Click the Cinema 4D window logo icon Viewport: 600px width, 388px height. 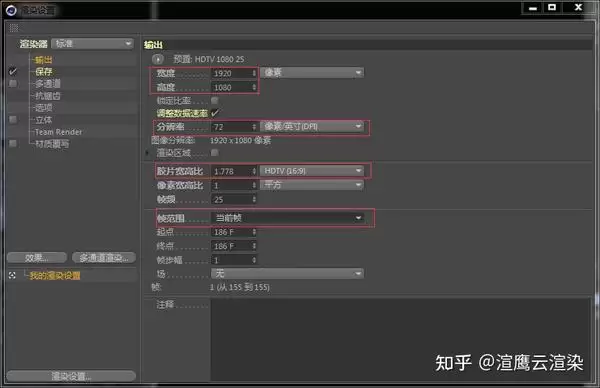pyautogui.click(x=11, y=10)
